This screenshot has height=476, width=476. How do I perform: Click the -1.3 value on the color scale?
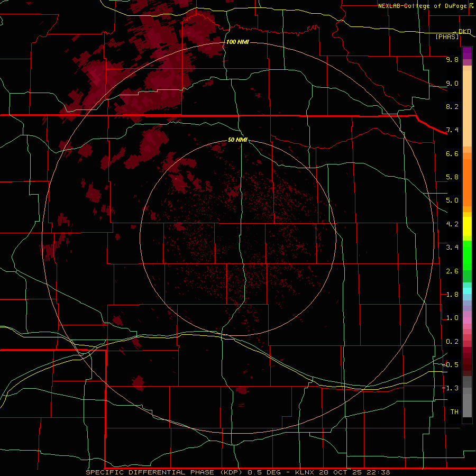coord(451,388)
